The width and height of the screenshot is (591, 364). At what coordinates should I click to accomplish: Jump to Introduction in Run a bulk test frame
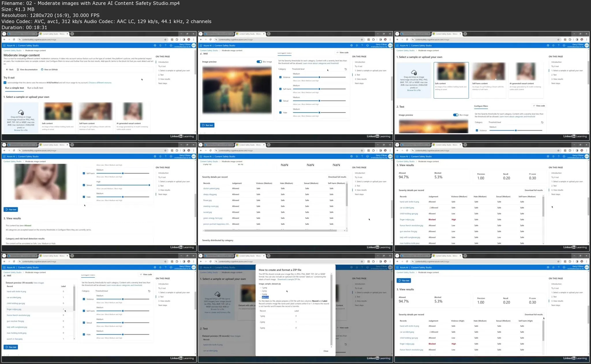[x=163, y=62]
